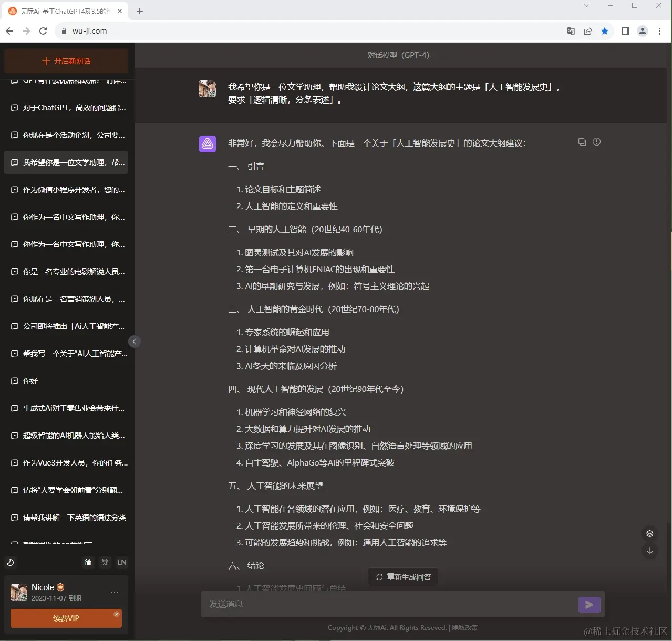The width and height of the screenshot is (672, 641).
Task: Share this page via share icon
Action: pyautogui.click(x=588, y=31)
